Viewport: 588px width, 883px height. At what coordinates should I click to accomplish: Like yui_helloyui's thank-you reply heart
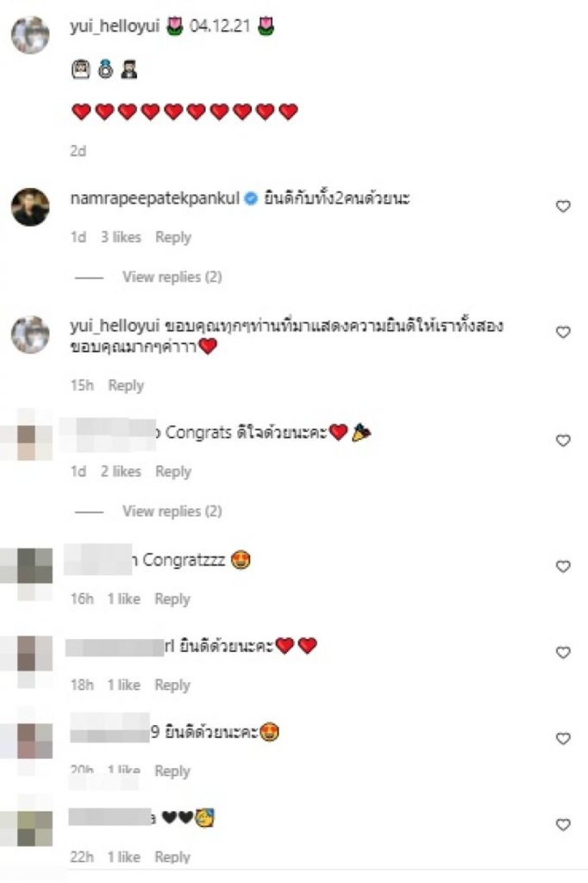pyautogui.click(x=563, y=332)
